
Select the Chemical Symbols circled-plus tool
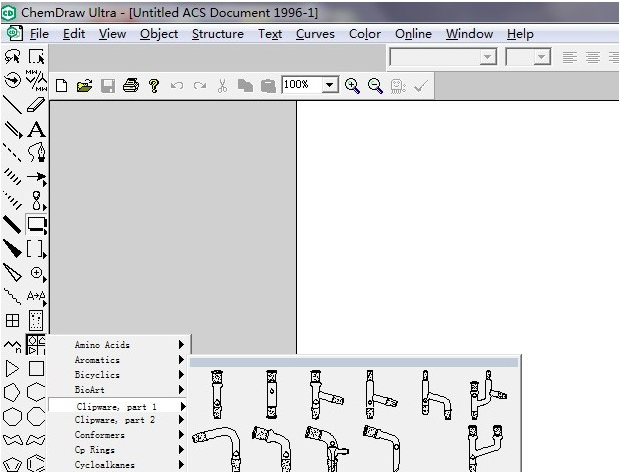coord(36,273)
